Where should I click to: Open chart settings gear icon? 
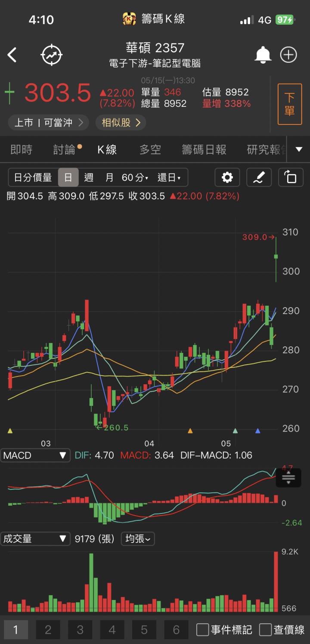click(227, 177)
